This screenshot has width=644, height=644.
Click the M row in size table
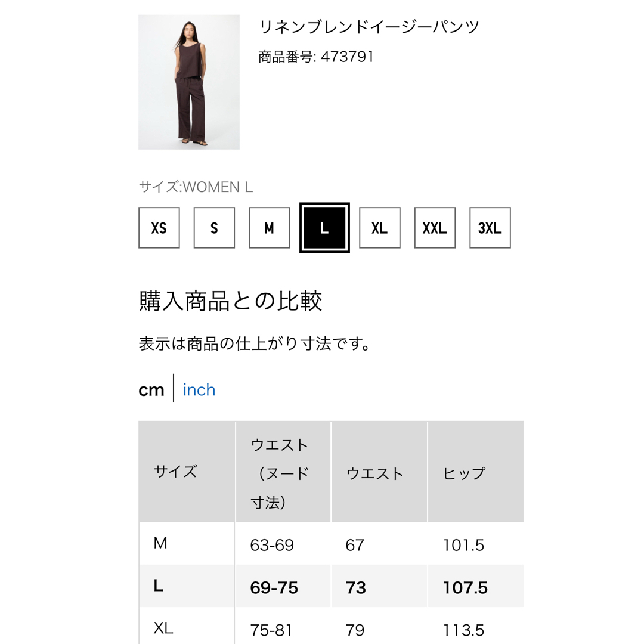[331, 544]
